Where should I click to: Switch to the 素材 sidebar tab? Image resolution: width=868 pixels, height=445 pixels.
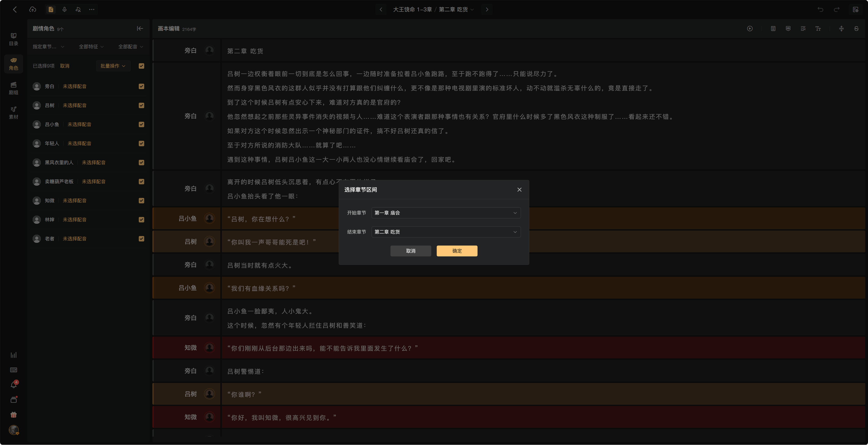tap(14, 113)
